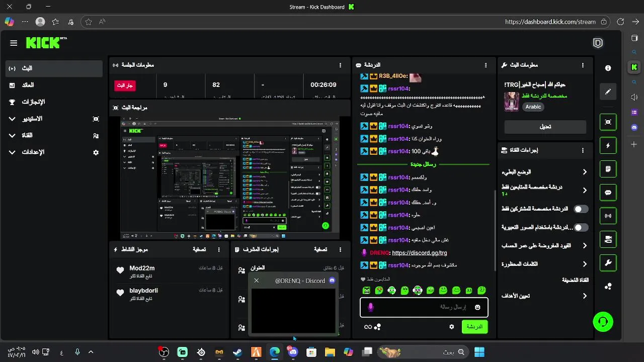Click the video camera quick action
Viewport: 644px width, 362px height.
click(608, 239)
